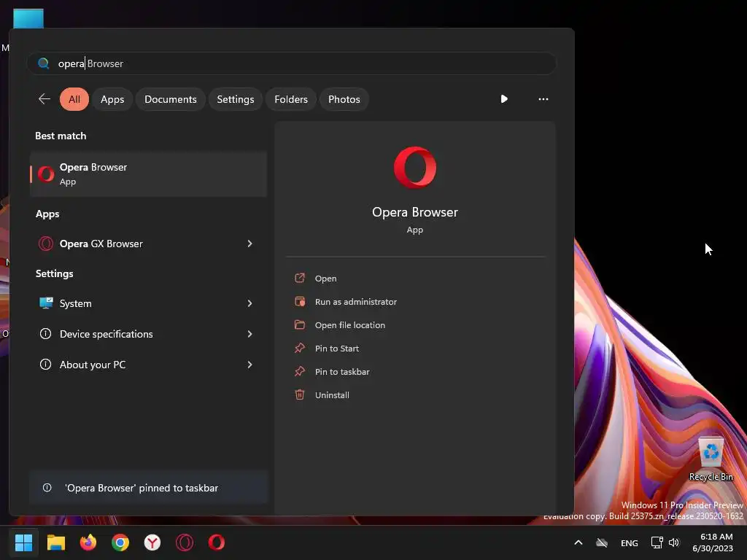The height and width of the screenshot is (560, 747).
Task: Open File Explorer from taskbar
Action: (x=55, y=542)
